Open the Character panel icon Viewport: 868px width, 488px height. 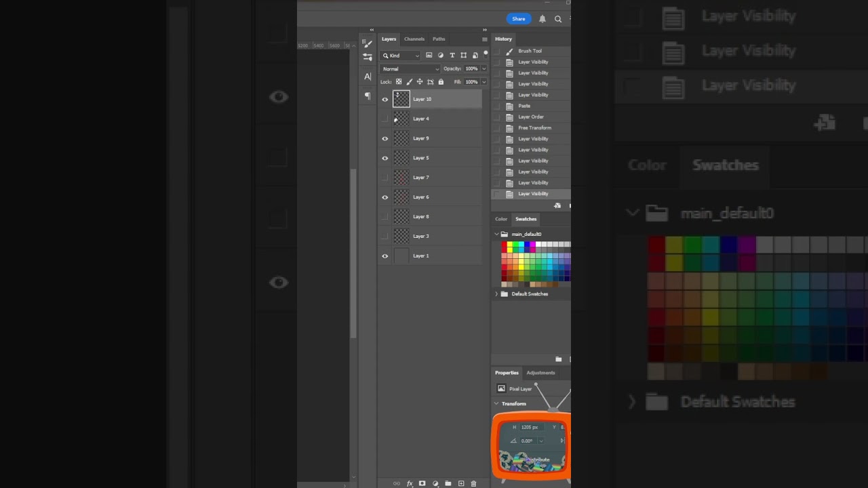(368, 77)
